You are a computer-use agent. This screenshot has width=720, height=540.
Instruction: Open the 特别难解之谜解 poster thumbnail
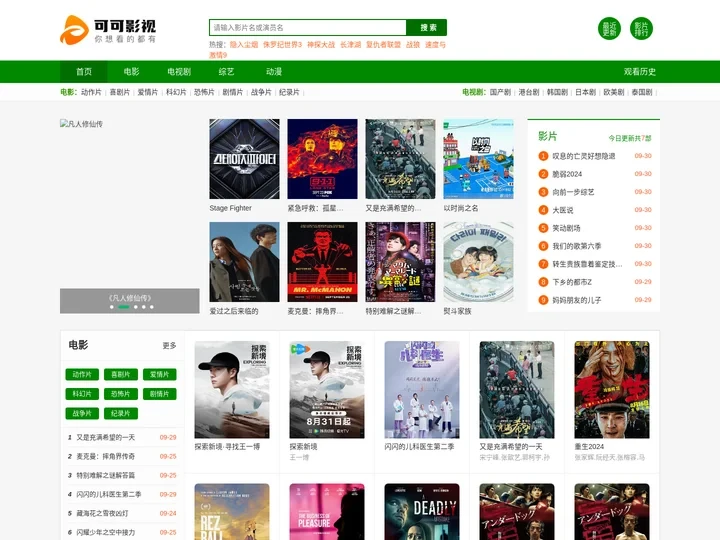tap(400, 262)
